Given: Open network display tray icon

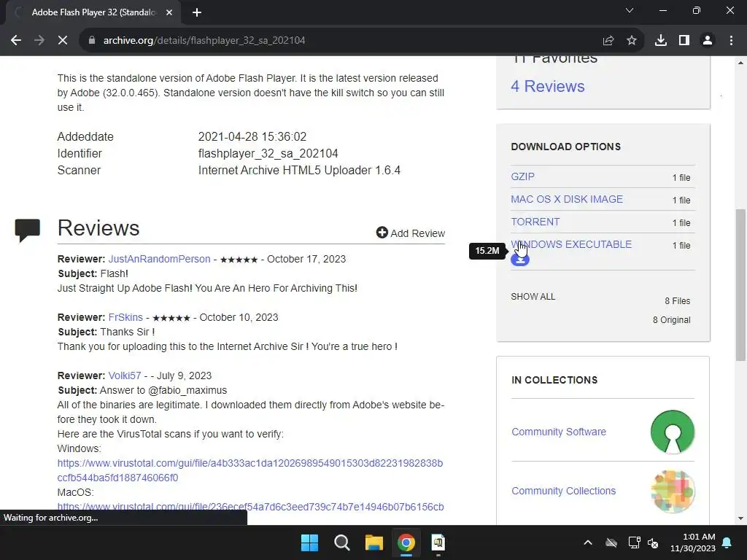Looking at the screenshot, I should click(x=634, y=542).
